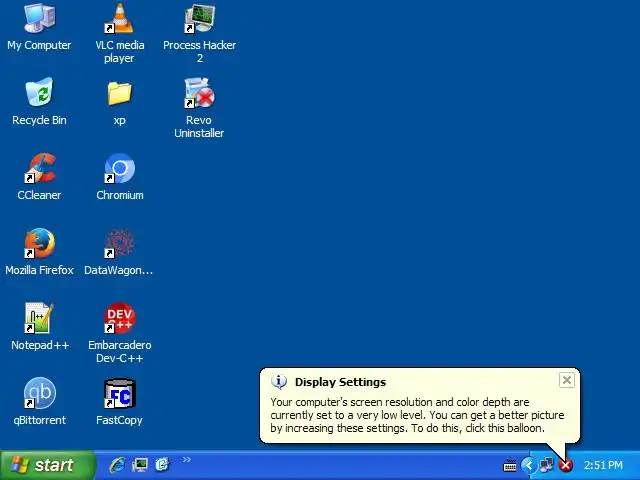
Task: Launch Internet Explorer from Quick Launch
Action: (x=118, y=465)
